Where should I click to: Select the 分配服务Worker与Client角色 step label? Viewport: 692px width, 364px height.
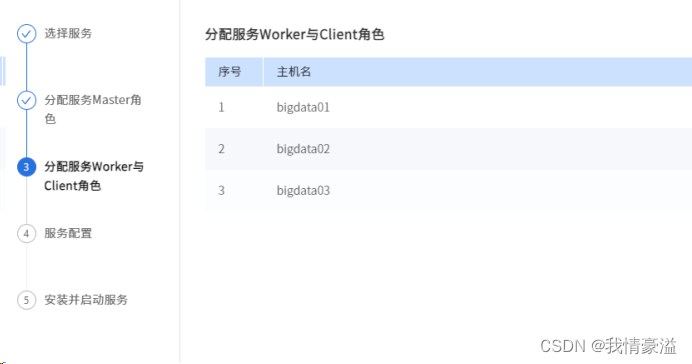(x=94, y=176)
